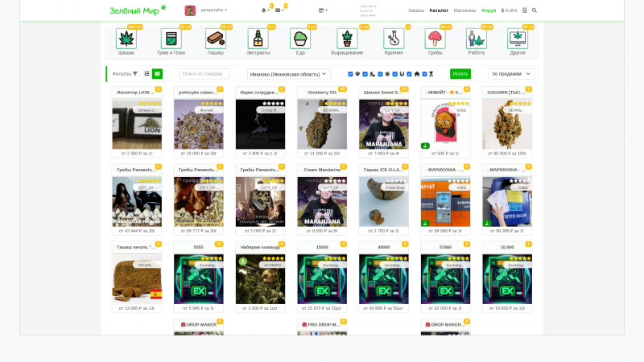Click the Зелёный Мир logo link
Screen dimensions: 644x362
point(138,10)
